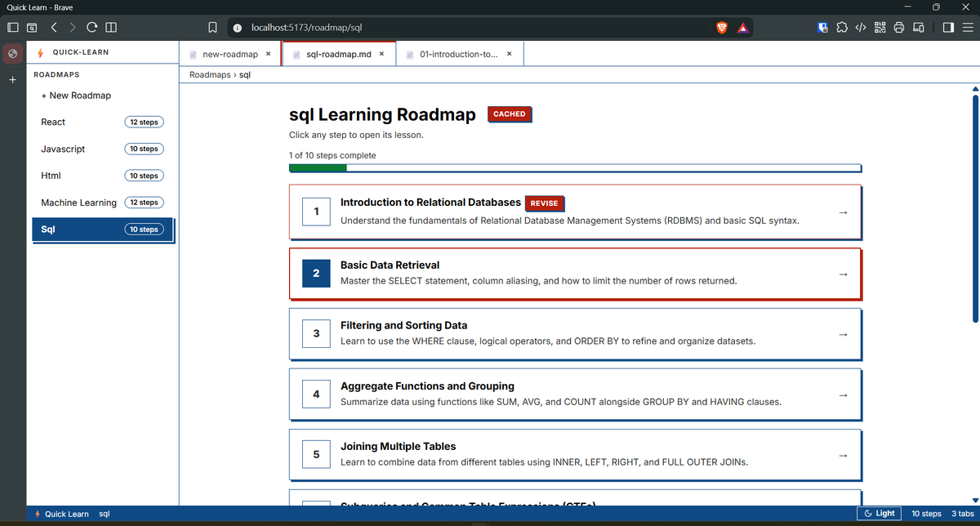Click the CACHED badge

pos(509,114)
